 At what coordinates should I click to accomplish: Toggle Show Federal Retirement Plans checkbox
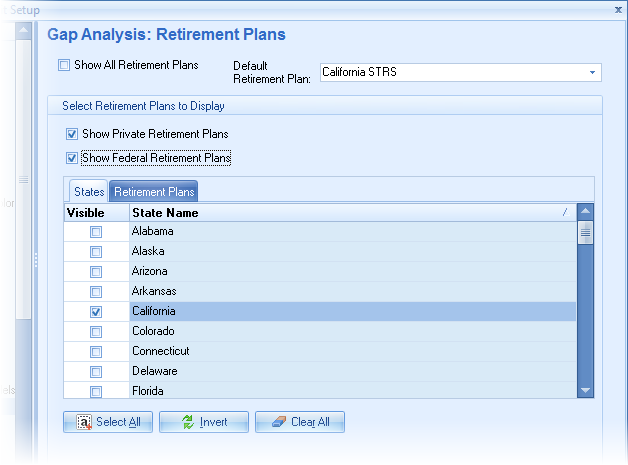72,158
